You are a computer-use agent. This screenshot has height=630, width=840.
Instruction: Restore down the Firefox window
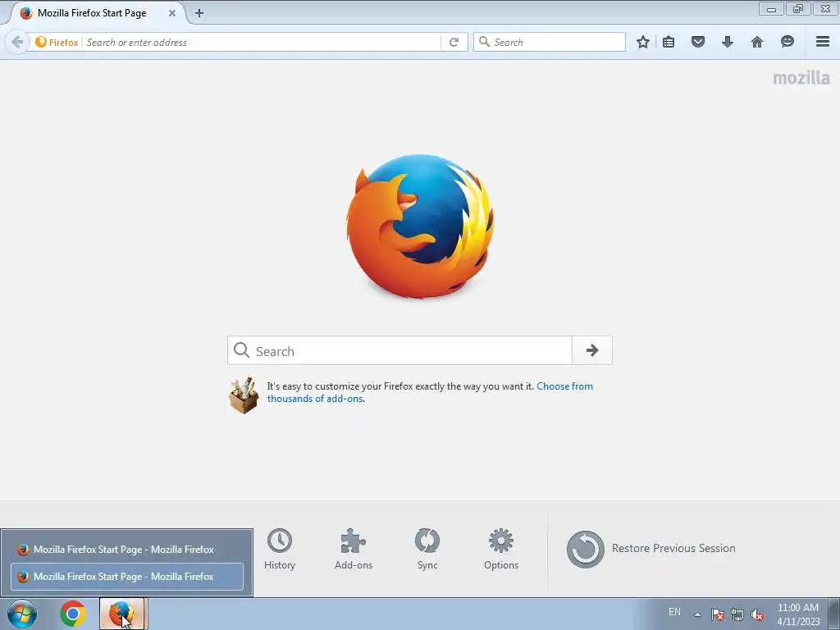pyautogui.click(x=797, y=8)
